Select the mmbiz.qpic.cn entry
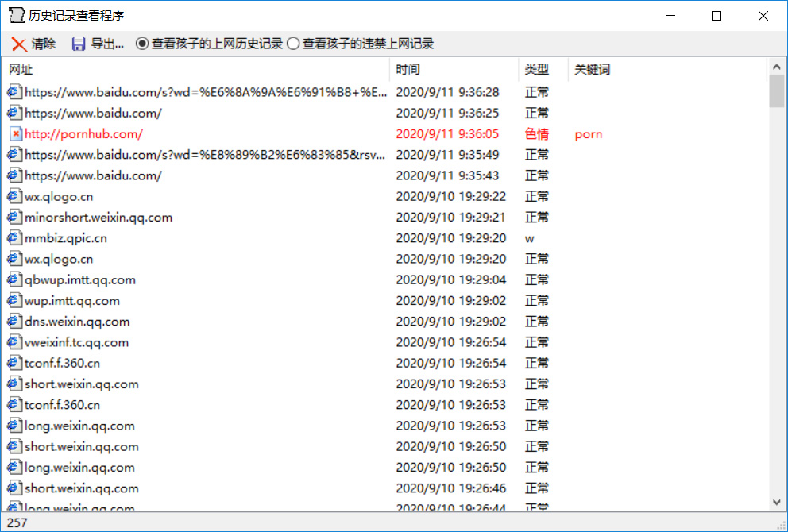 (66, 238)
